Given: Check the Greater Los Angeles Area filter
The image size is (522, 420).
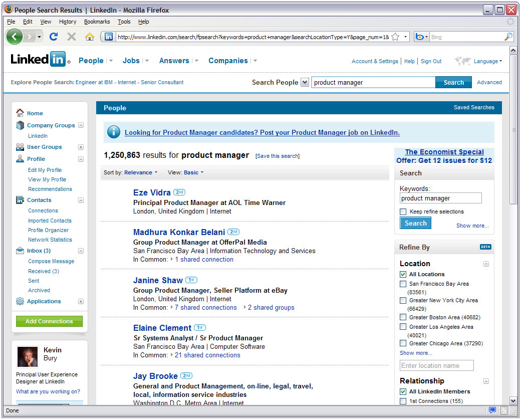Looking at the screenshot, I should (403, 327).
